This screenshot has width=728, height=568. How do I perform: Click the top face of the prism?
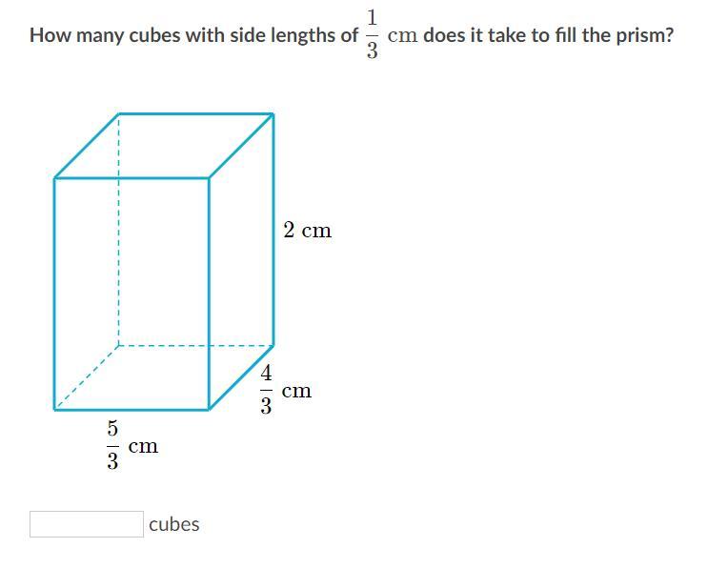coord(164,146)
